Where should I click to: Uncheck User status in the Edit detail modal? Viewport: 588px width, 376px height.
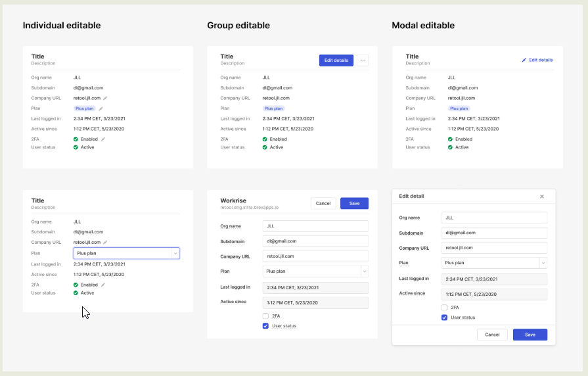444,317
